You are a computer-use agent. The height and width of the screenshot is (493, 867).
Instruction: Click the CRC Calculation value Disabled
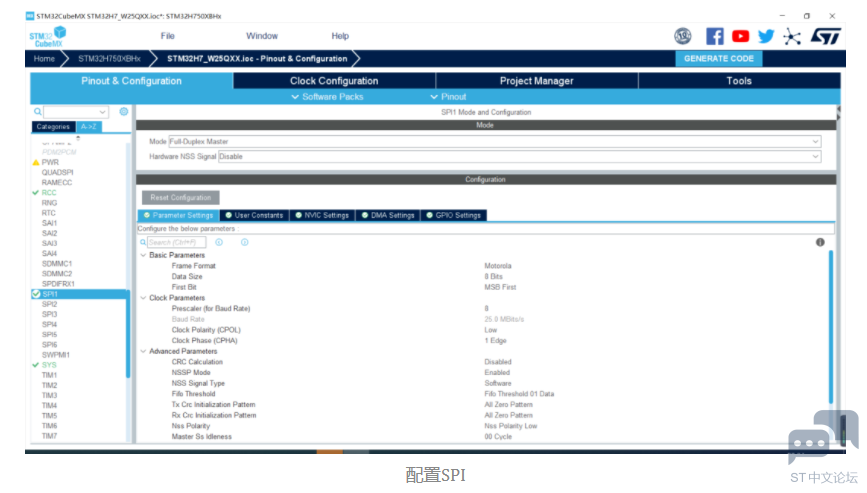click(x=498, y=362)
